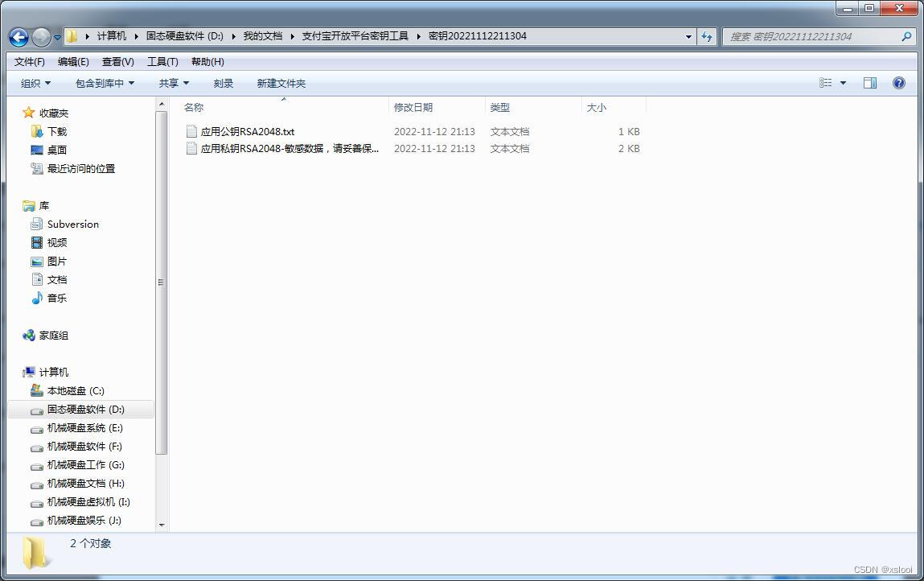Click 密钥20221112211304 breadcrumb segment

[x=478, y=36]
